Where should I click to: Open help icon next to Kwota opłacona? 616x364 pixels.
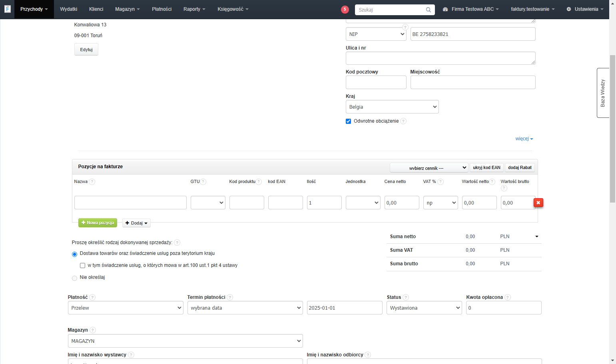(508, 297)
